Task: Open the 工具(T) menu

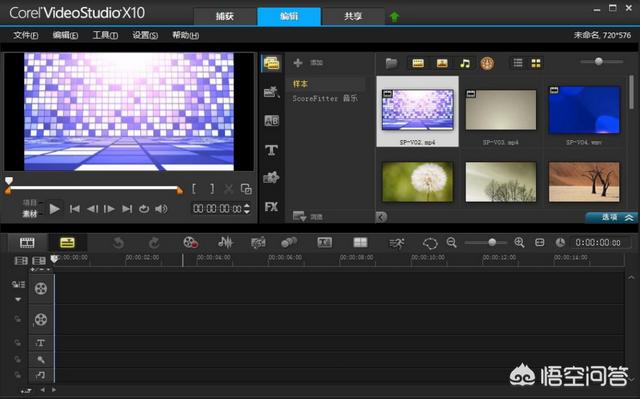Action: click(x=105, y=35)
